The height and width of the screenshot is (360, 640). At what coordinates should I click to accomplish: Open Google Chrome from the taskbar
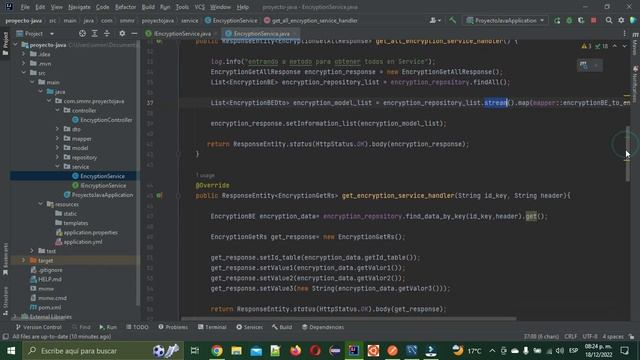(217, 351)
